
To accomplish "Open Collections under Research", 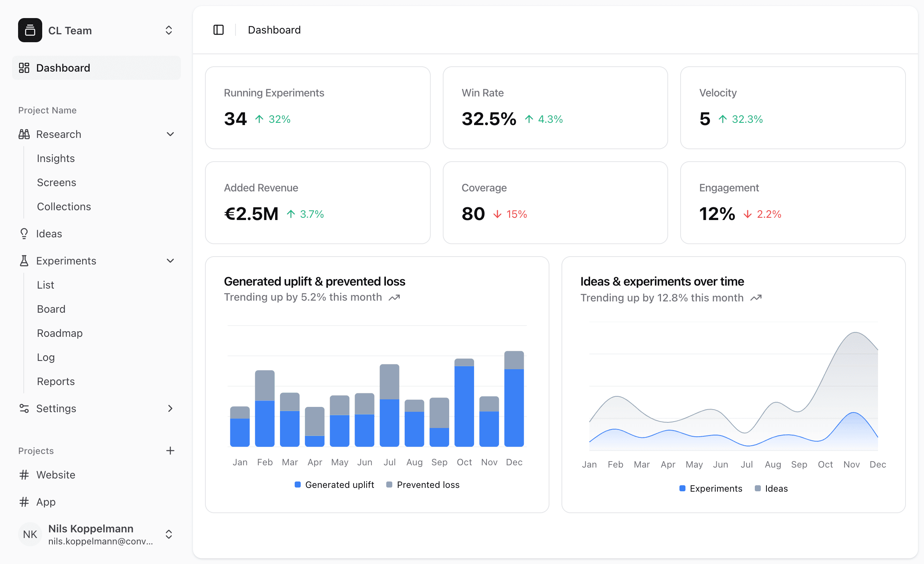I will tap(64, 206).
